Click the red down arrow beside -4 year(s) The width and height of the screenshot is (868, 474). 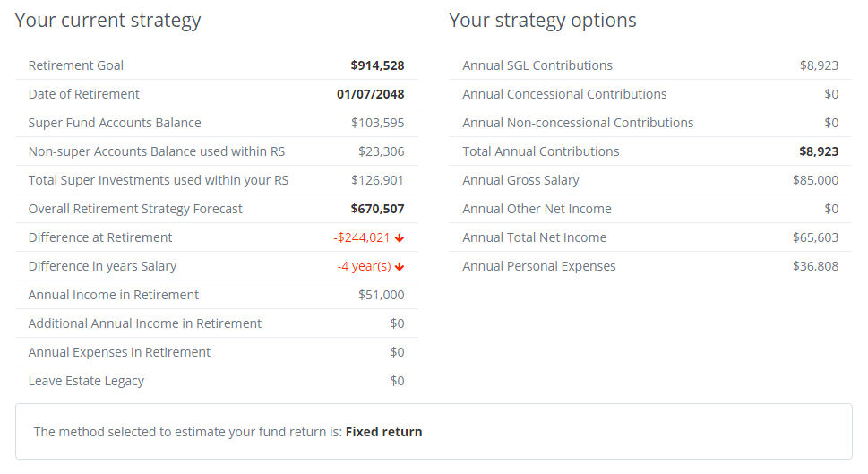click(x=400, y=266)
